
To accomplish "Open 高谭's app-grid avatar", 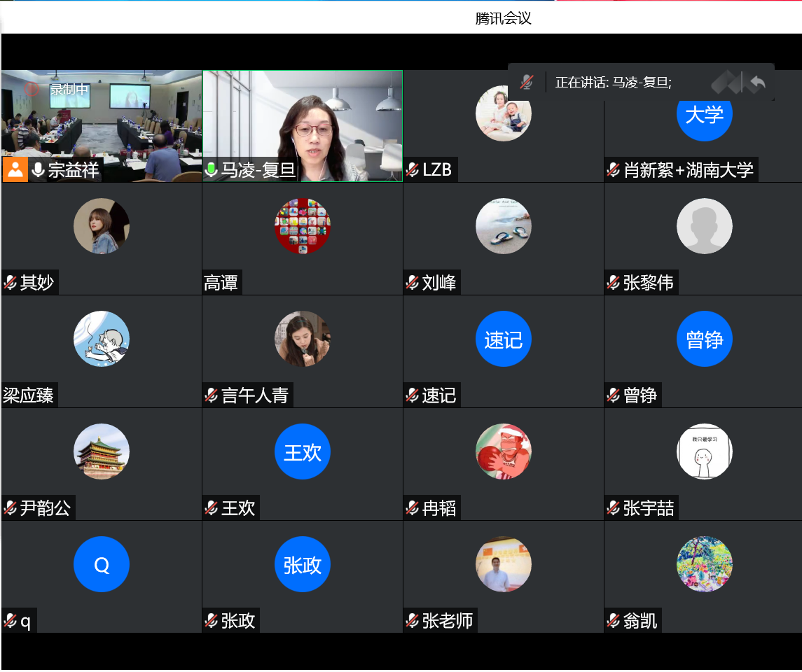I will 302,226.
